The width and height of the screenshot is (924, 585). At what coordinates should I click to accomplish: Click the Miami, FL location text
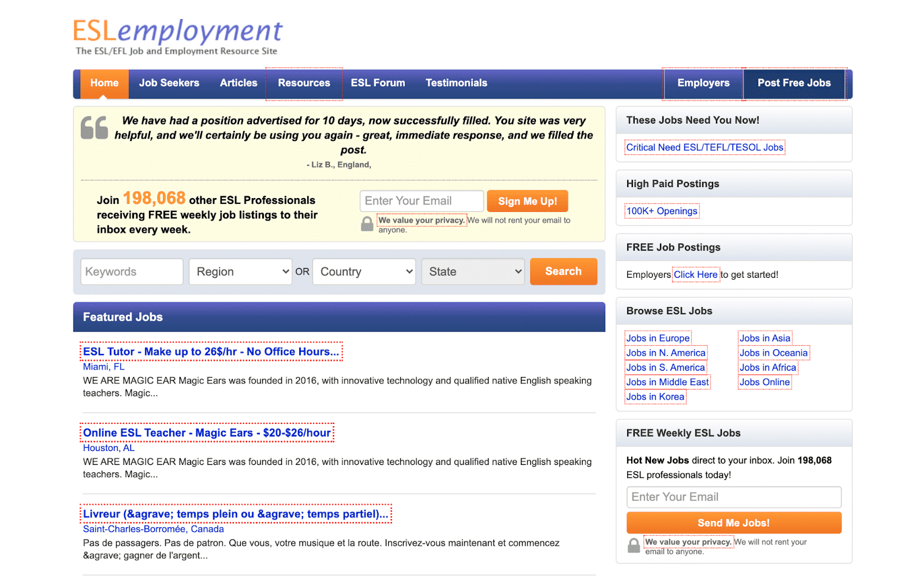(x=104, y=367)
